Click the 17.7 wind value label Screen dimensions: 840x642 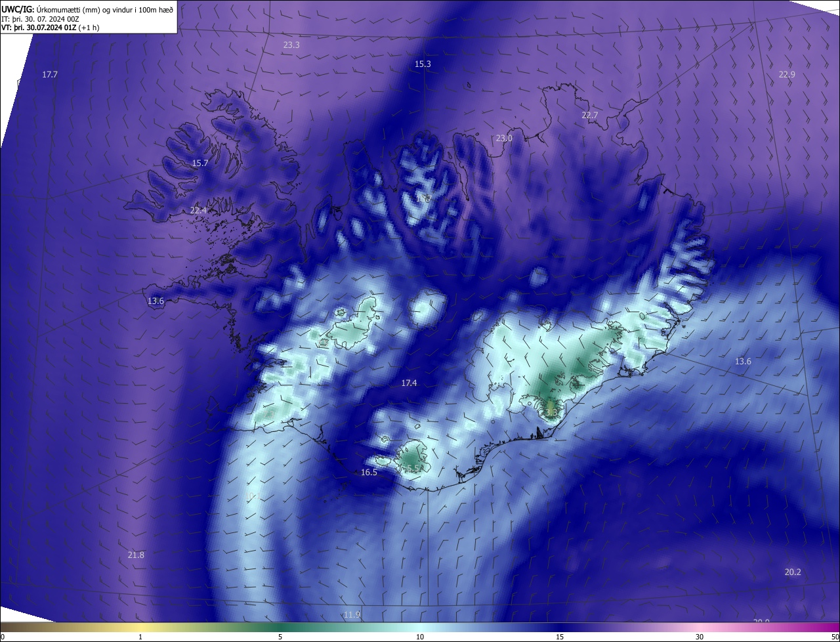point(50,75)
